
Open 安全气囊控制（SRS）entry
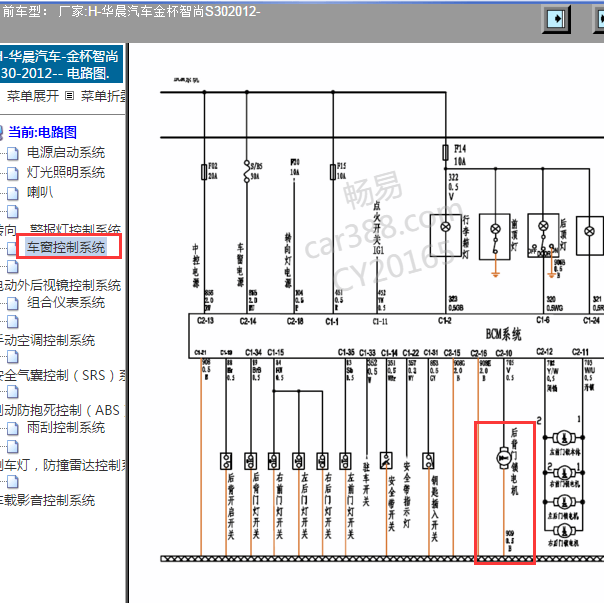point(62,375)
